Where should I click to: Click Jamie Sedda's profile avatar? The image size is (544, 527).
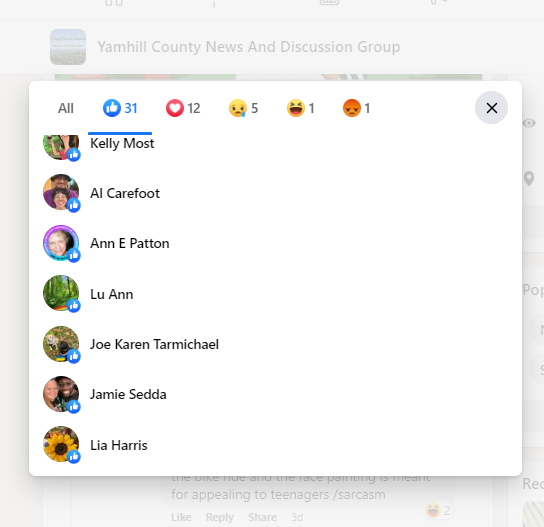tap(61, 394)
